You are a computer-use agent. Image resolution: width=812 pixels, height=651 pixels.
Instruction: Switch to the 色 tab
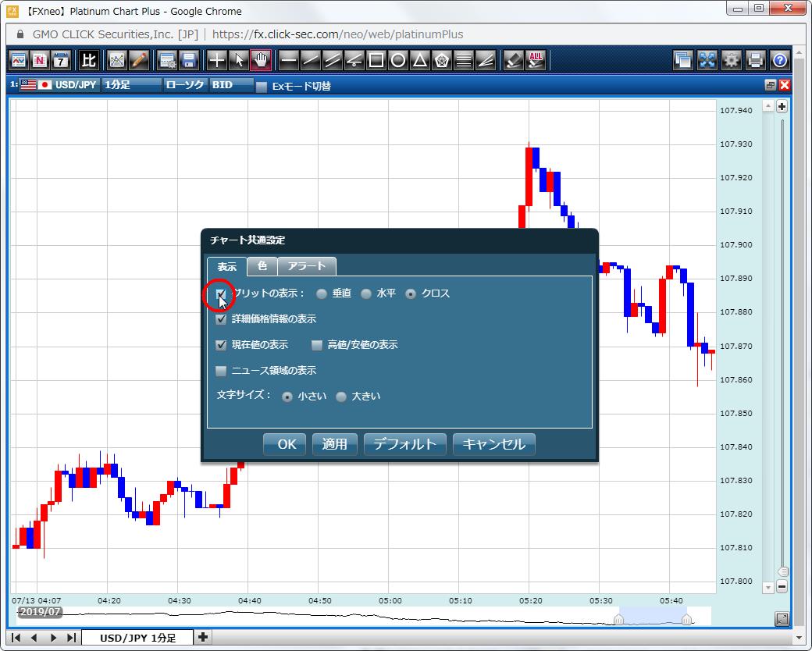[x=262, y=266]
